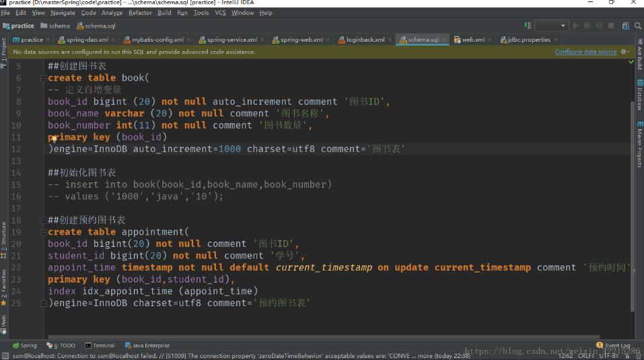Close the mybatis-config.xml tab

(188, 40)
